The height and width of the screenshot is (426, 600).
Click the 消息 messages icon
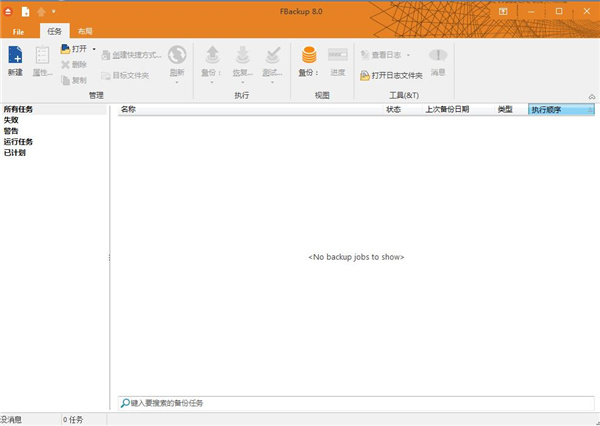click(x=438, y=55)
